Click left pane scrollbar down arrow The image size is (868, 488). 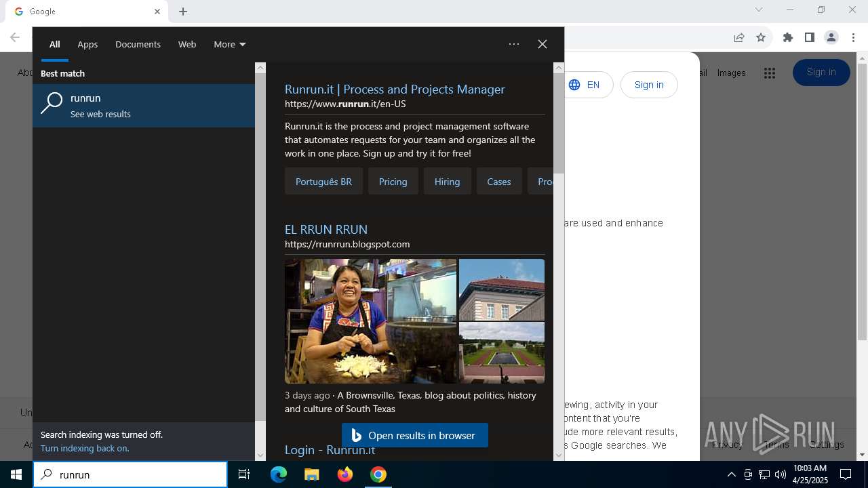pos(260,455)
